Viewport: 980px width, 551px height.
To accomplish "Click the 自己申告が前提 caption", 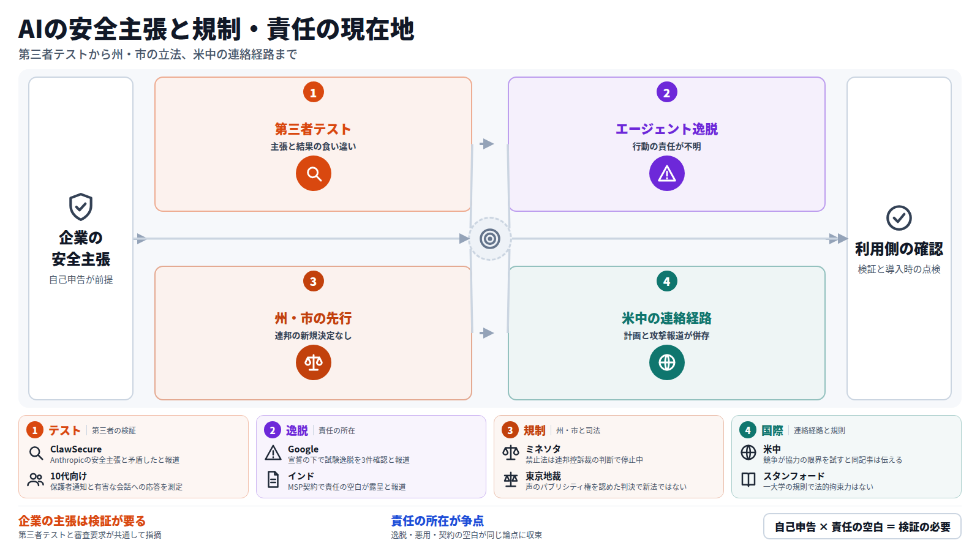I will point(81,280).
